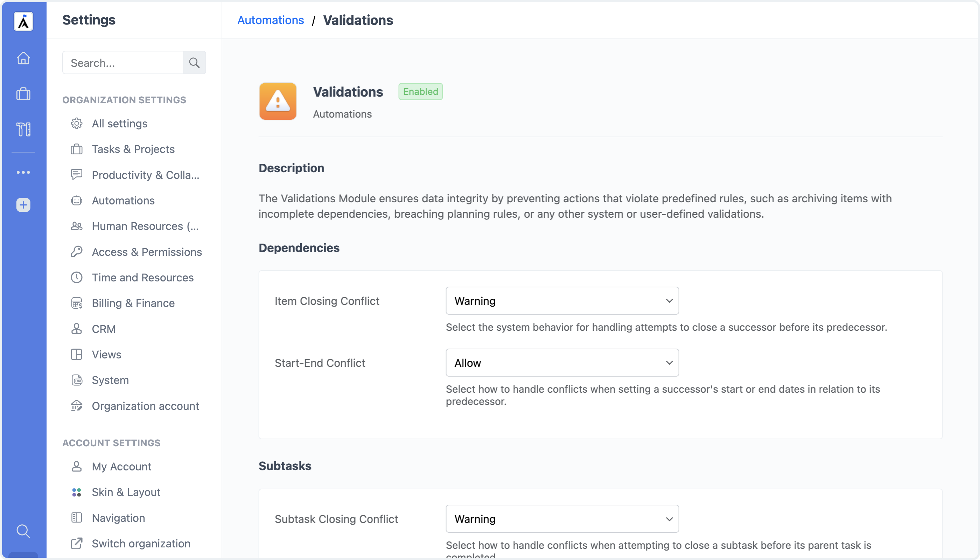Open the tools icon in left rail
This screenshot has height=560, width=980.
pyautogui.click(x=23, y=129)
